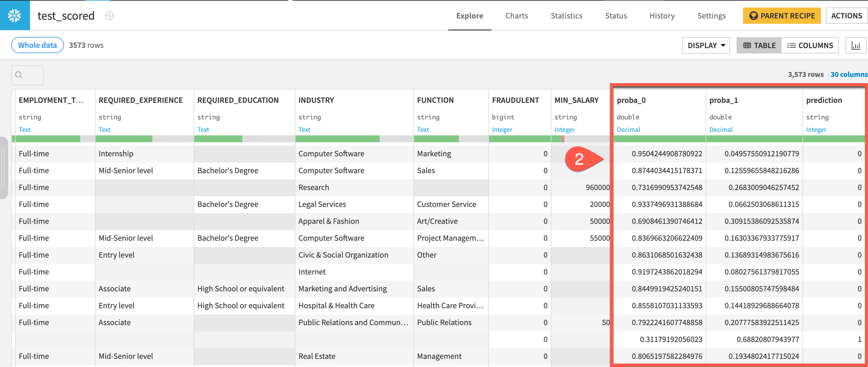Go to the Charts tab

pos(516,16)
